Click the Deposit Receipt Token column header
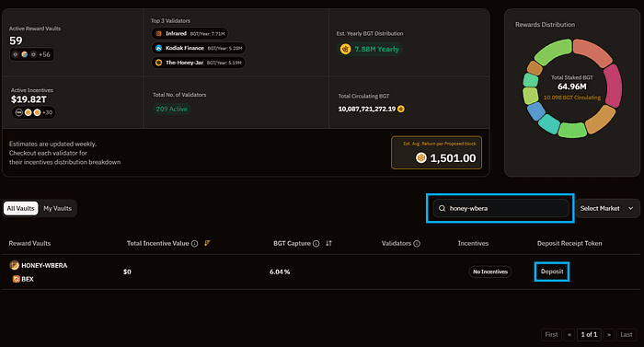The height and width of the screenshot is (347, 644). point(569,243)
